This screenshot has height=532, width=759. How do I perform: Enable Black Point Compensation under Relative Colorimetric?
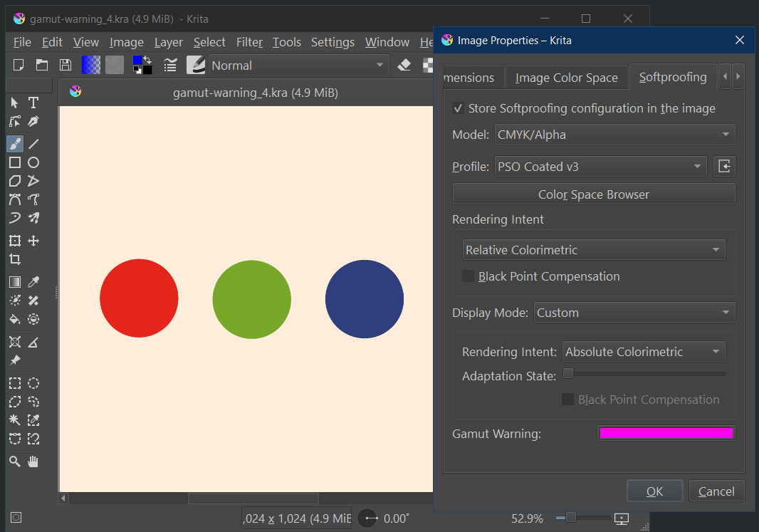469,276
